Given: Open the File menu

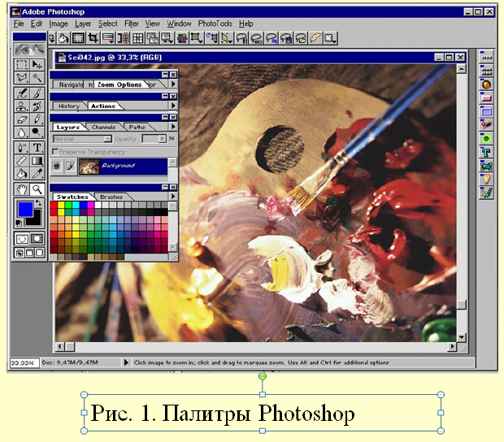Looking at the screenshot, I should [x=19, y=24].
